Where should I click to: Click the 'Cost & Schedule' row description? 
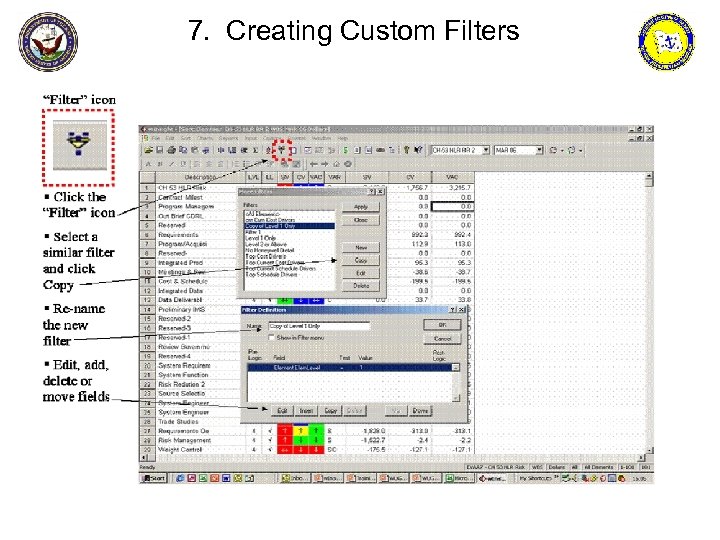click(x=183, y=281)
